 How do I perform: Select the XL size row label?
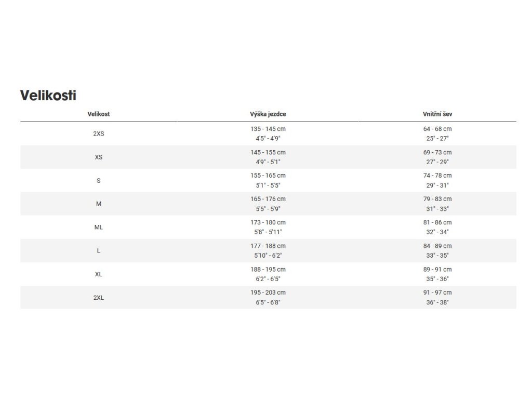98,274
